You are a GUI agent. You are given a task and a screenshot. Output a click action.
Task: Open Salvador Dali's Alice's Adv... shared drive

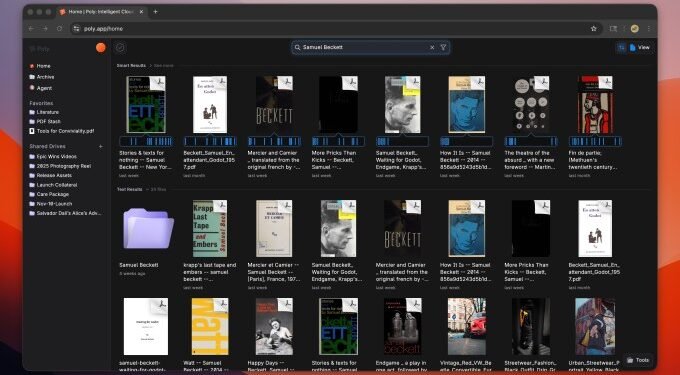[x=65, y=213]
